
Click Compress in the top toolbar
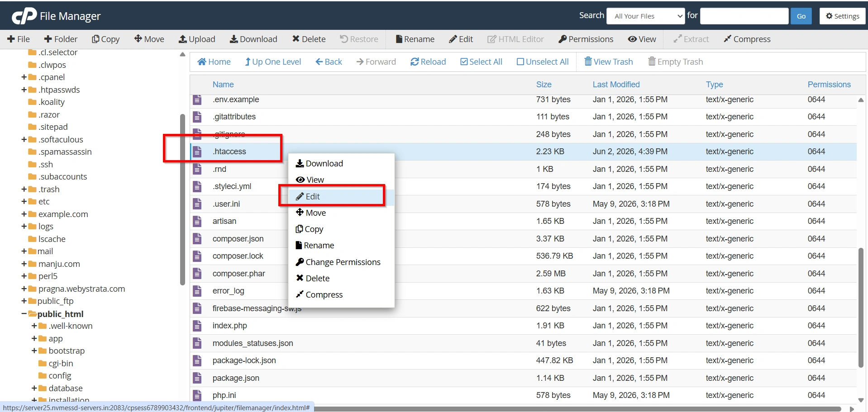coord(747,39)
